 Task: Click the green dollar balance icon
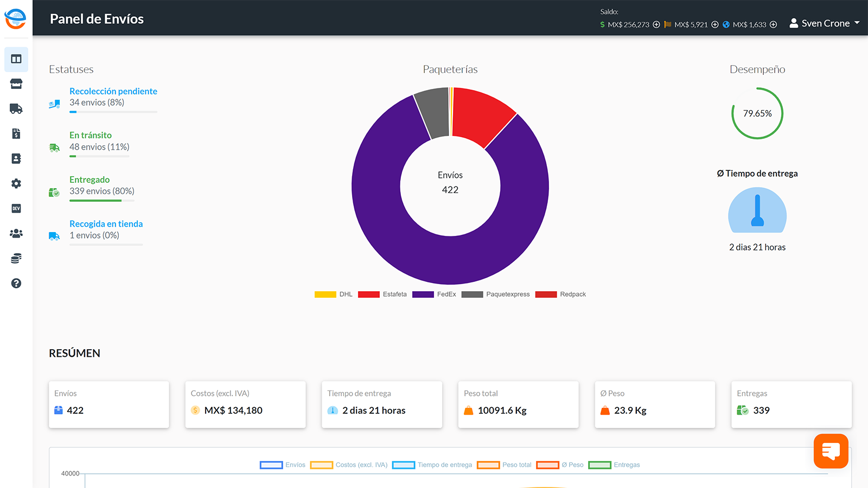(x=603, y=24)
